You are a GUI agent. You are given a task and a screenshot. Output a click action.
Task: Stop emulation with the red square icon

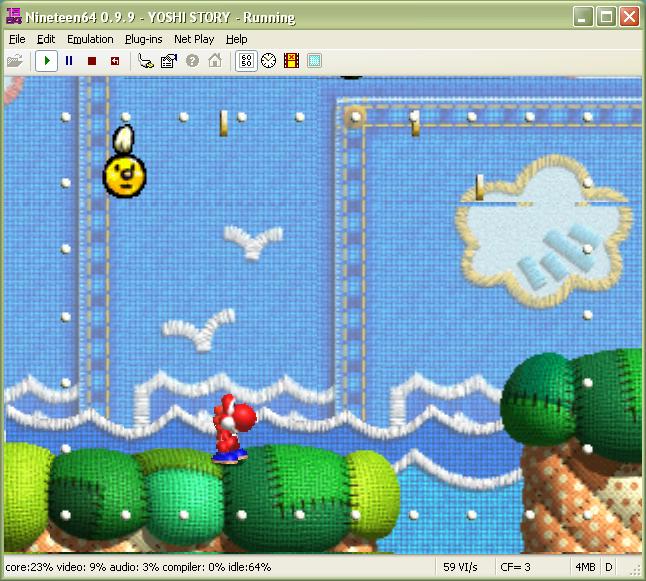[x=92, y=61]
